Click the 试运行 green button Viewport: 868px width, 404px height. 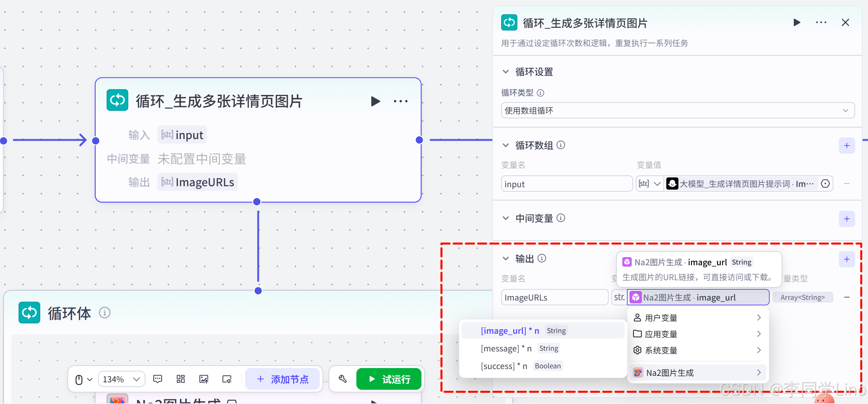pyautogui.click(x=389, y=379)
